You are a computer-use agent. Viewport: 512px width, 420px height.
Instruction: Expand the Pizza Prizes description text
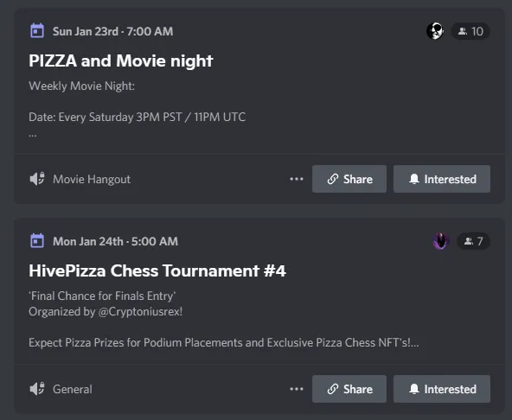pos(224,343)
